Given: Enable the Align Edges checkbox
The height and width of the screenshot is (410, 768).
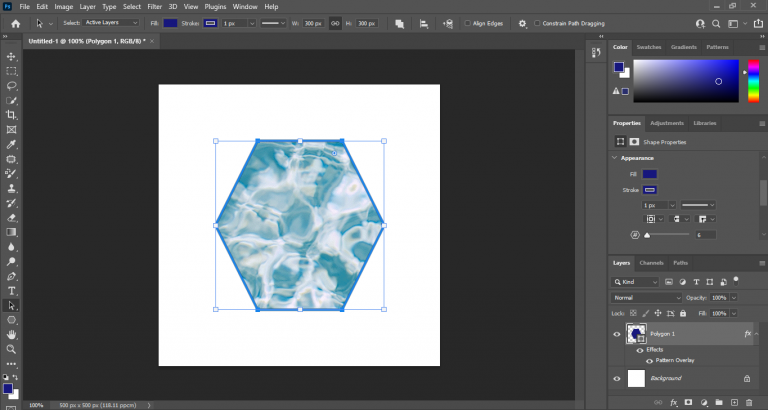Looking at the screenshot, I should pyautogui.click(x=469, y=23).
